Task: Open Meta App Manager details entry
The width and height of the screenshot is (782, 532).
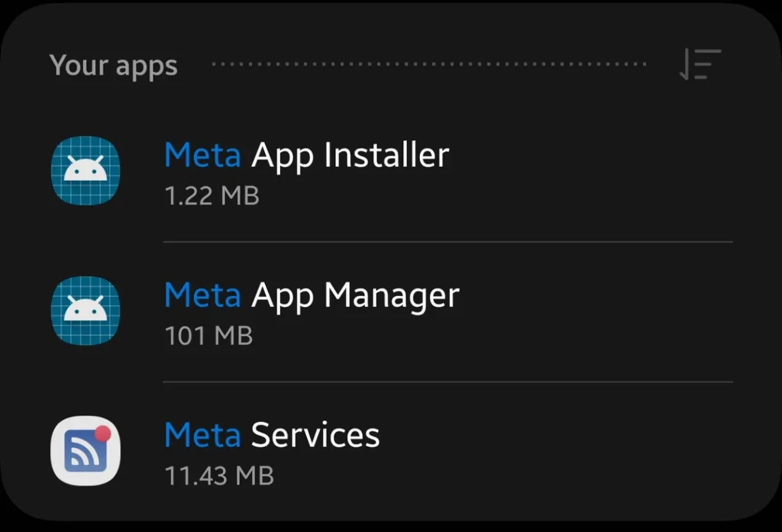Action: click(382, 311)
